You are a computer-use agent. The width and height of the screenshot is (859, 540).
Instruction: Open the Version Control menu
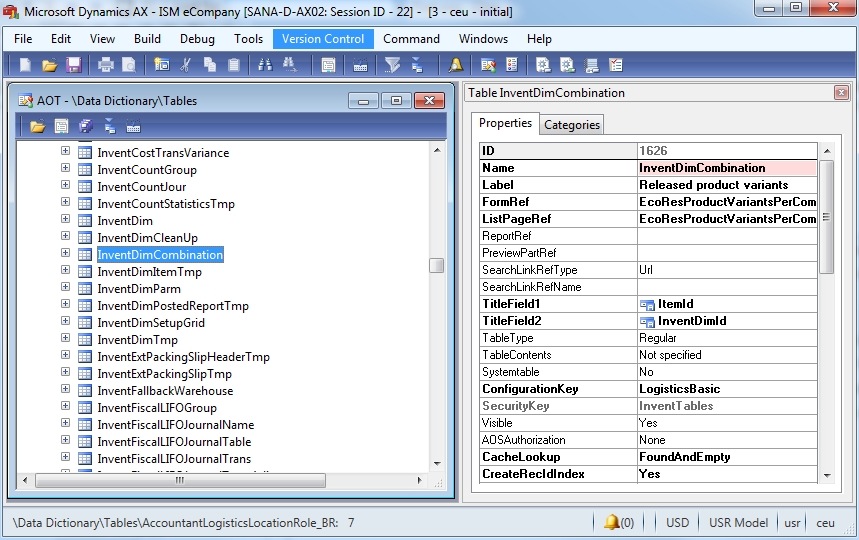323,39
